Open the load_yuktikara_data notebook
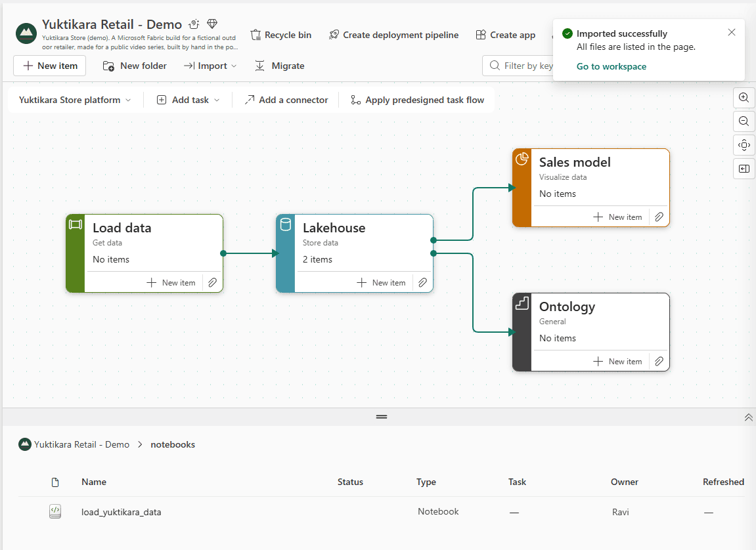 click(121, 512)
